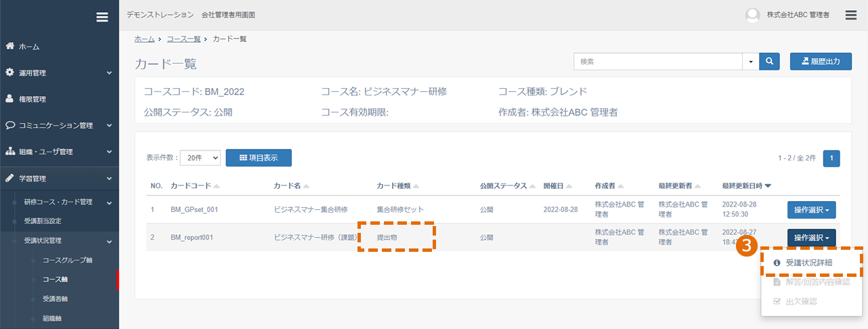This screenshot has width=868, height=329.
Task: Sort by 最終更新日時 descending arrow
Action: click(x=768, y=185)
